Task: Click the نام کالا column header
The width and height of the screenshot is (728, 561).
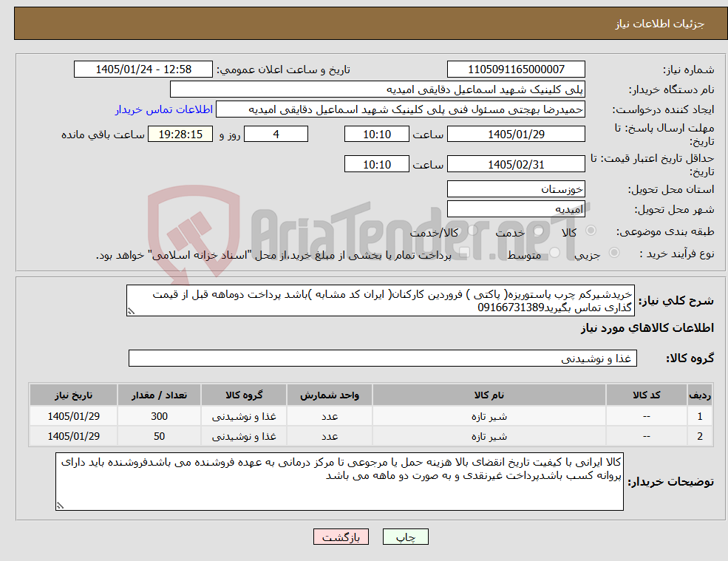Action: point(489,395)
